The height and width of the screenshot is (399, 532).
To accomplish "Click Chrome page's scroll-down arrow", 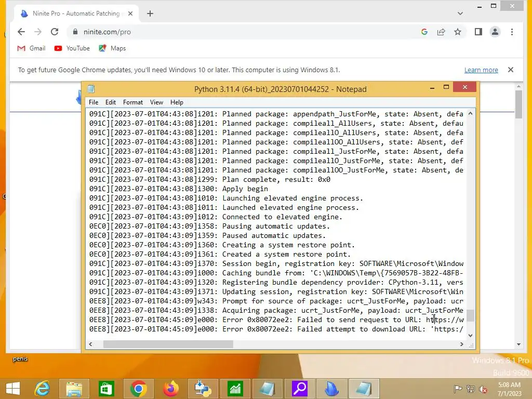I will (518, 344).
